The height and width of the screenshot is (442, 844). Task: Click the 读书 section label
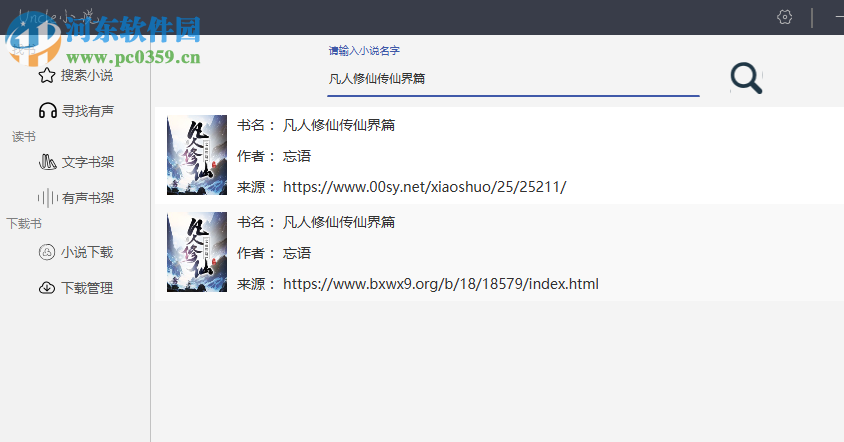pyautogui.click(x=24, y=137)
